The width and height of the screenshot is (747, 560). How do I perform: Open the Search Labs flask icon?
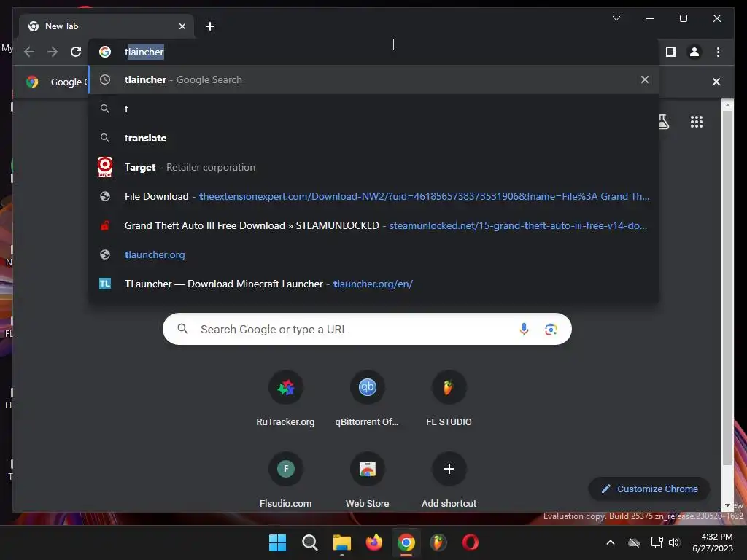click(x=664, y=122)
